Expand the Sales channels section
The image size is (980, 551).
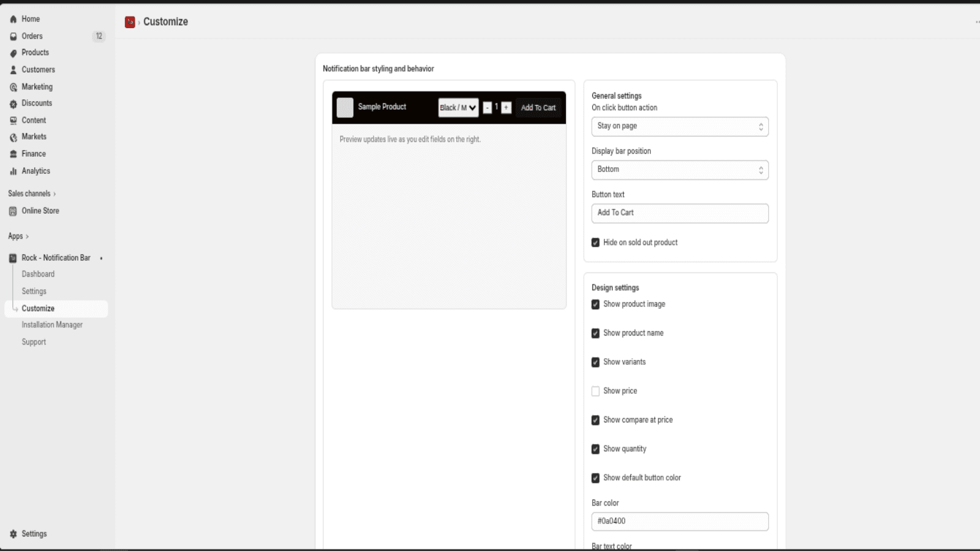[32, 194]
